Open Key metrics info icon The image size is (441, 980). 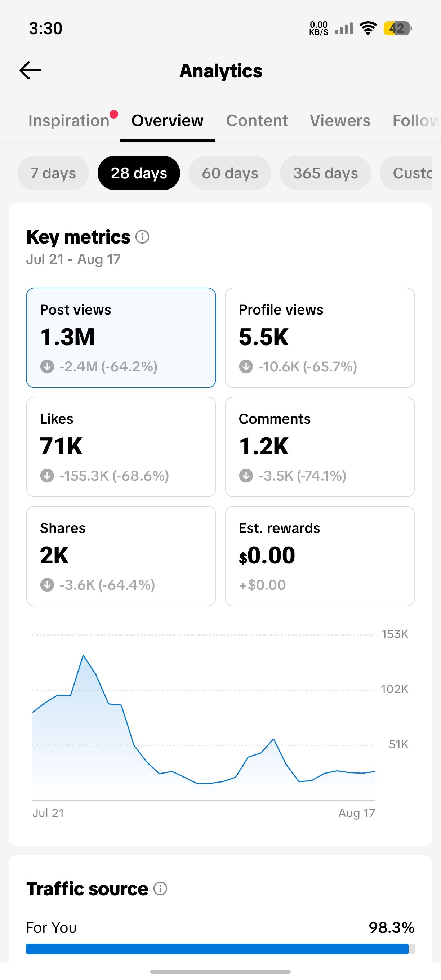(x=142, y=237)
